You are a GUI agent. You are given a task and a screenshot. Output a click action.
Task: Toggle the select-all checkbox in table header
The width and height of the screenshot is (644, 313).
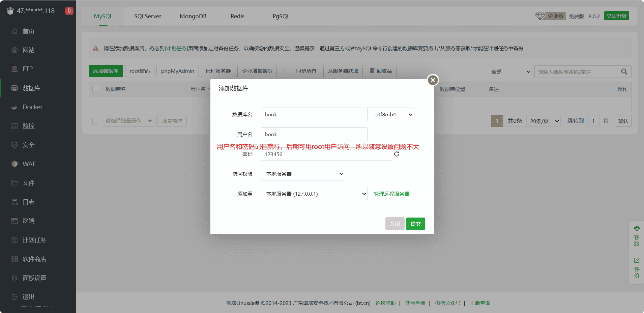pos(96,89)
